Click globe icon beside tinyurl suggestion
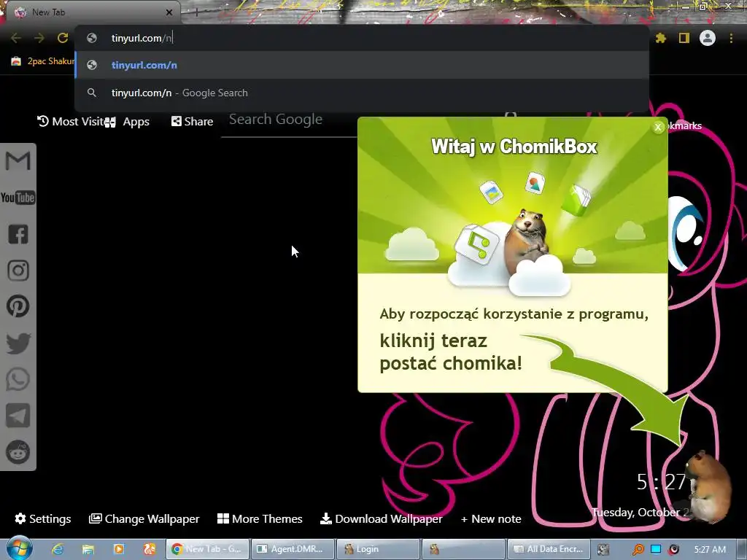The width and height of the screenshot is (747, 560). click(x=92, y=65)
